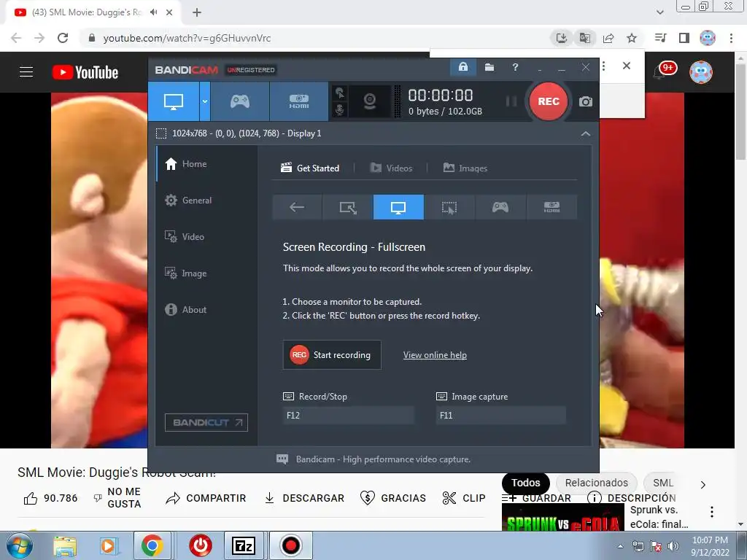Switch to the Images tab

pyautogui.click(x=465, y=168)
